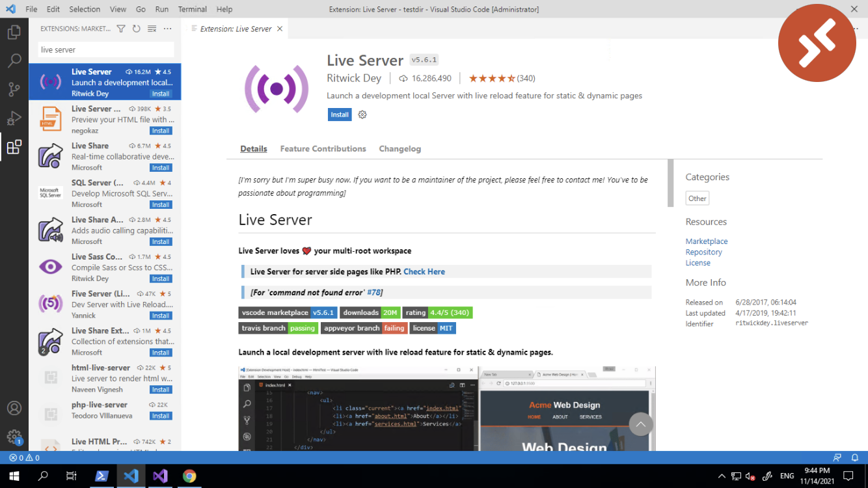Screen dimensions: 868x488
Task: Open the Repository link under Resources
Action: tap(703, 252)
